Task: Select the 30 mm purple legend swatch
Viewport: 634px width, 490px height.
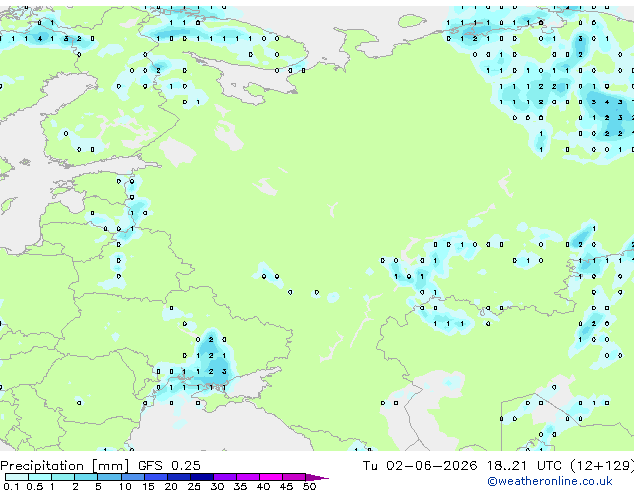Action: (x=225, y=477)
